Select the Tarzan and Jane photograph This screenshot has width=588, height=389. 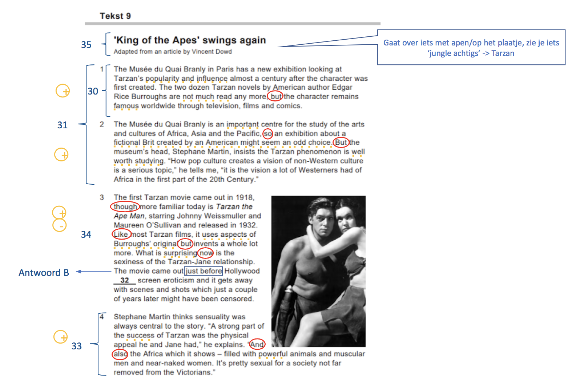pos(318,271)
